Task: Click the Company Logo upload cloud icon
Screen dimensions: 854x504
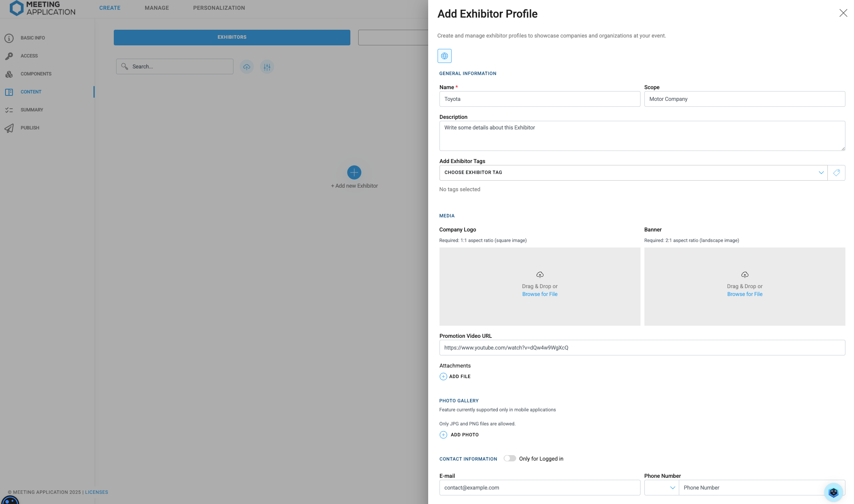Action: coord(540,274)
